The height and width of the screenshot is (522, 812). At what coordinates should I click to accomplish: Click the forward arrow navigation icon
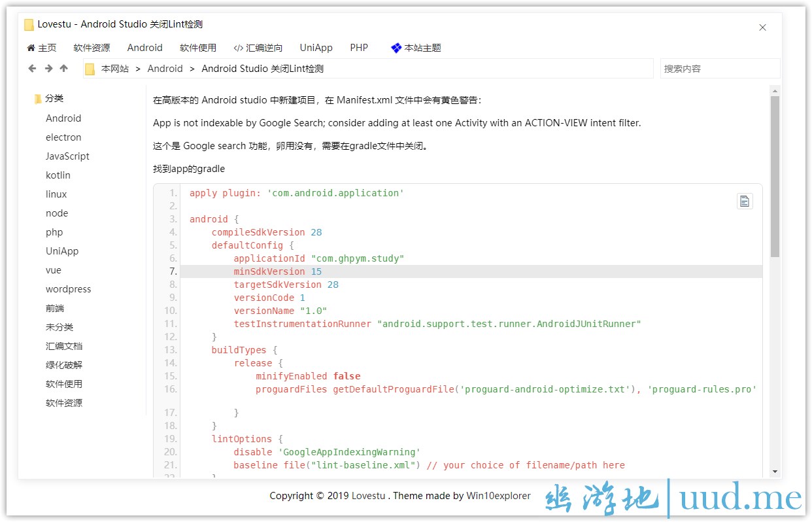48,69
